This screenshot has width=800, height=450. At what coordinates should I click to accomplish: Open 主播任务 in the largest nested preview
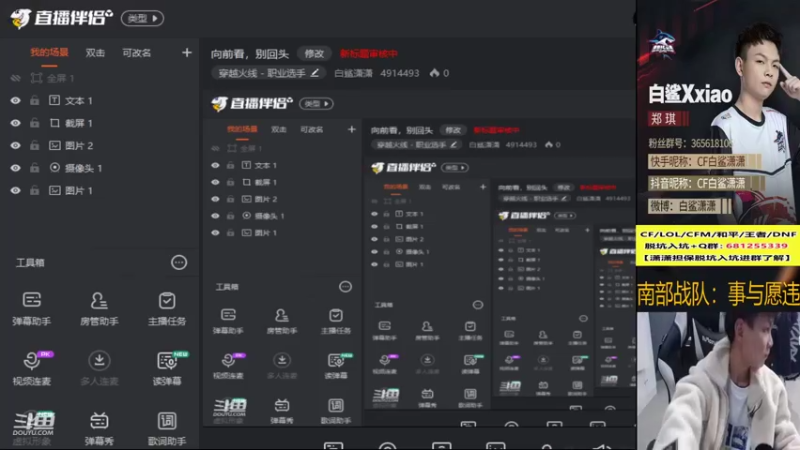[x=336, y=321]
